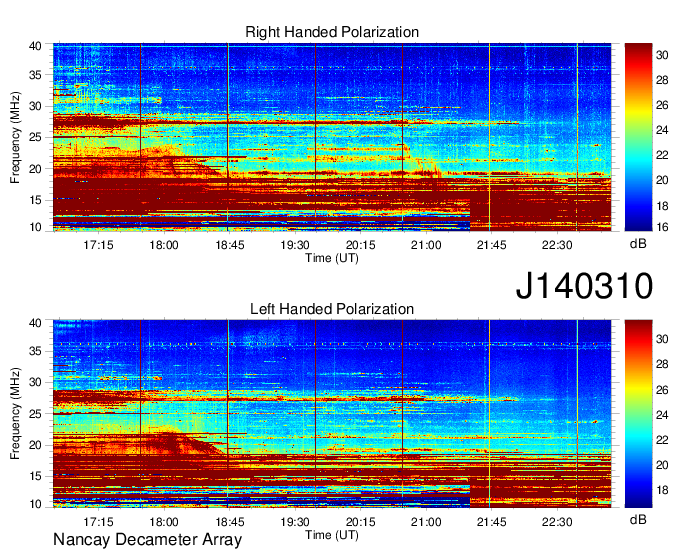Click 17:15 tick on left-handed plot

click(x=98, y=522)
